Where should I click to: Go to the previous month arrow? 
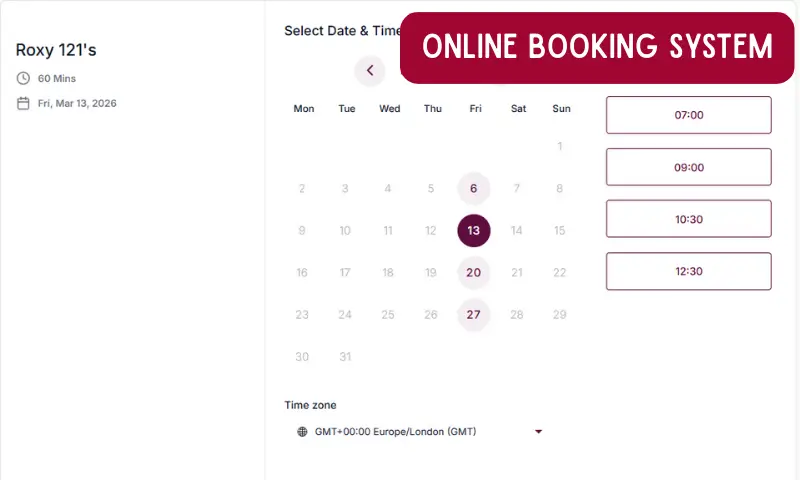[370, 70]
